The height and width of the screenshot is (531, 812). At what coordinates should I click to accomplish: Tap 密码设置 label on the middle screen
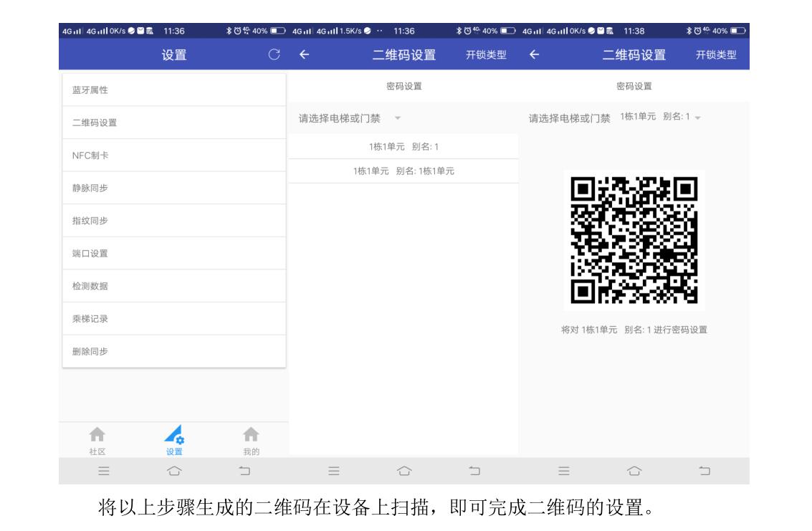(404, 86)
